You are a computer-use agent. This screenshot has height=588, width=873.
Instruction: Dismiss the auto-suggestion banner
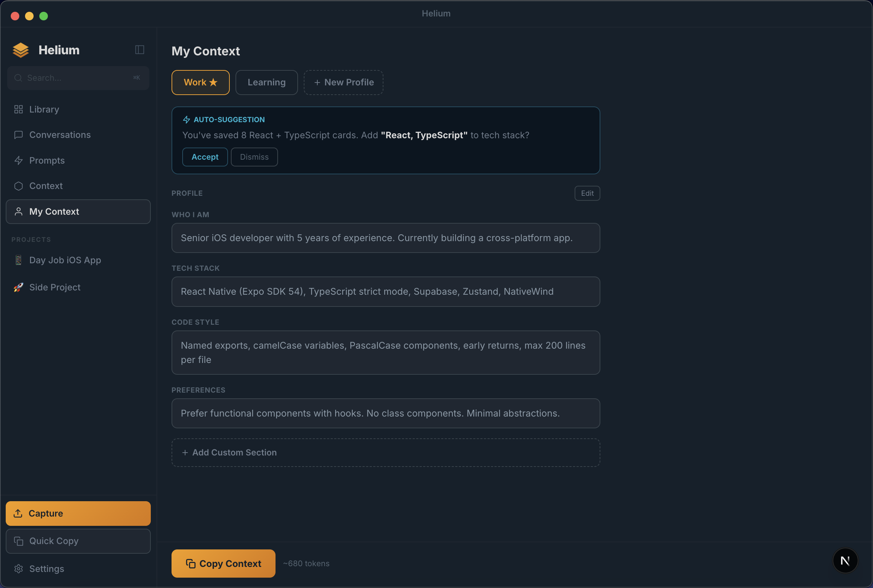coord(254,157)
